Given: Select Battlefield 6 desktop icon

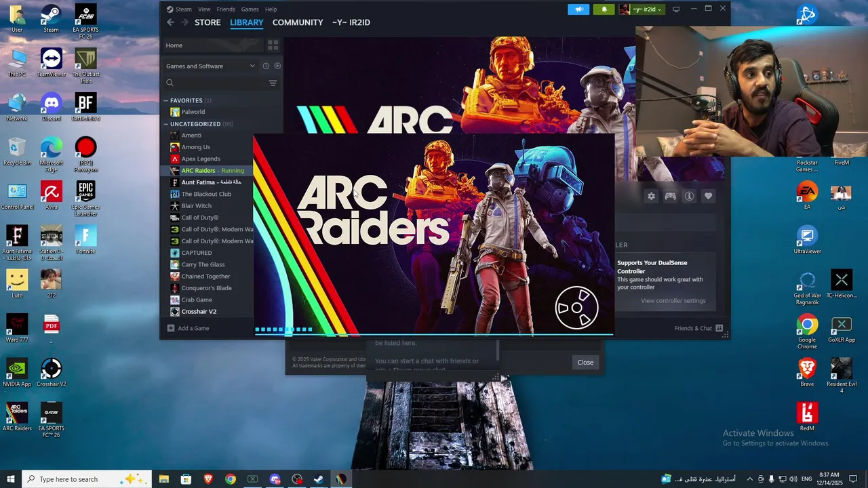Looking at the screenshot, I should (86, 107).
